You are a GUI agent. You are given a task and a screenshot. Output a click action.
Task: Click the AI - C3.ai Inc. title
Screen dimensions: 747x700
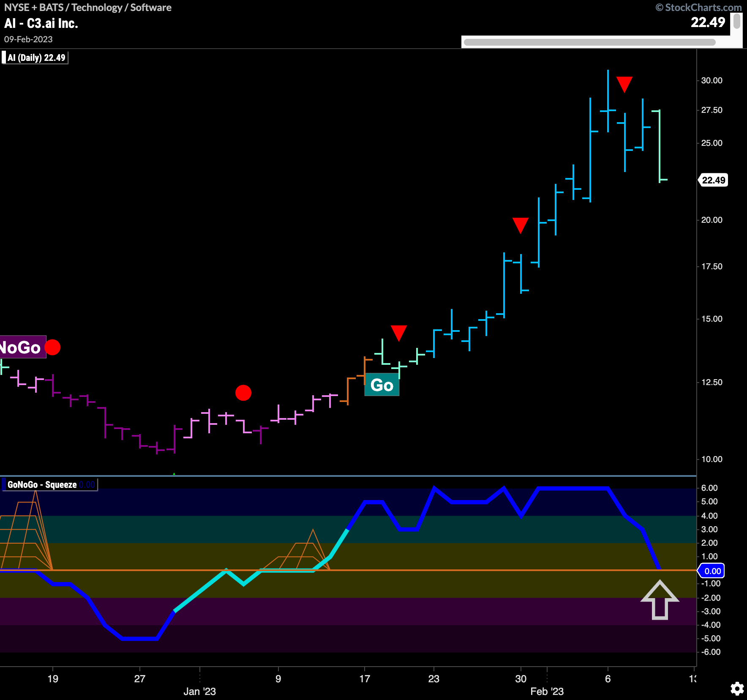(x=41, y=24)
